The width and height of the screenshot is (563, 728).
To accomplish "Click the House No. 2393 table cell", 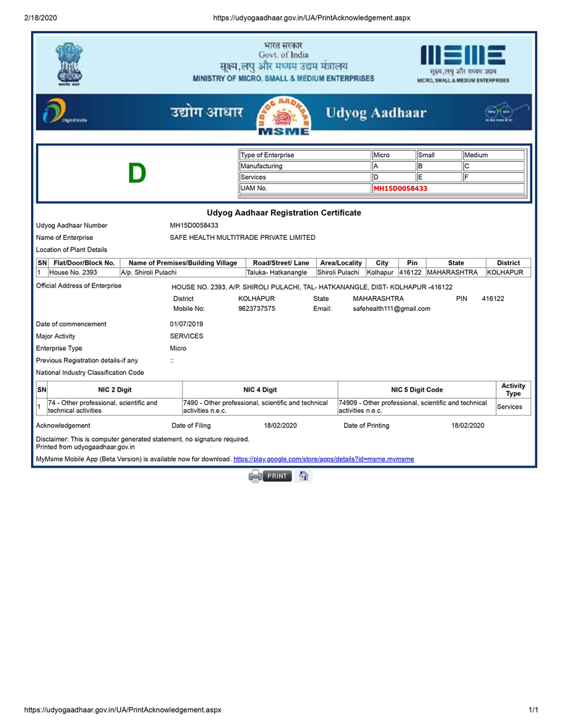I will click(84, 272).
